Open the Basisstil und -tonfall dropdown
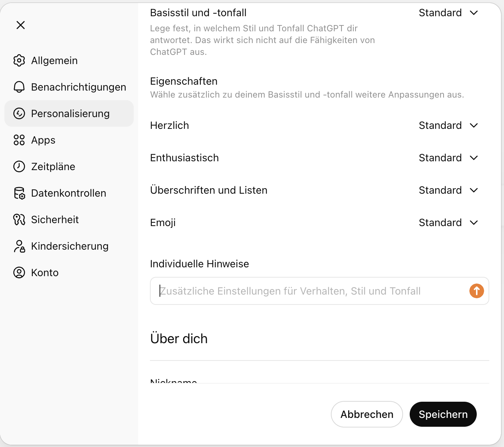 448,13
